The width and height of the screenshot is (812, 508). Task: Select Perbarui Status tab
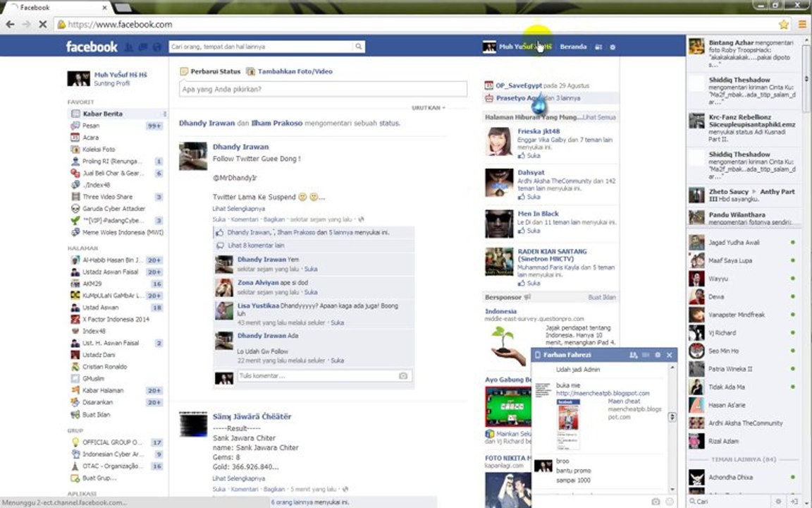click(x=210, y=71)
